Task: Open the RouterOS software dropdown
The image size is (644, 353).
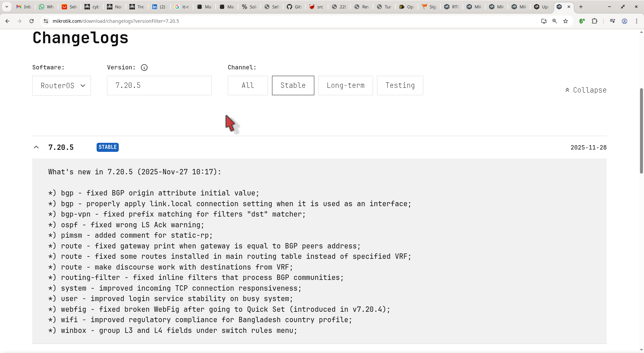Action: pos(61,85)
